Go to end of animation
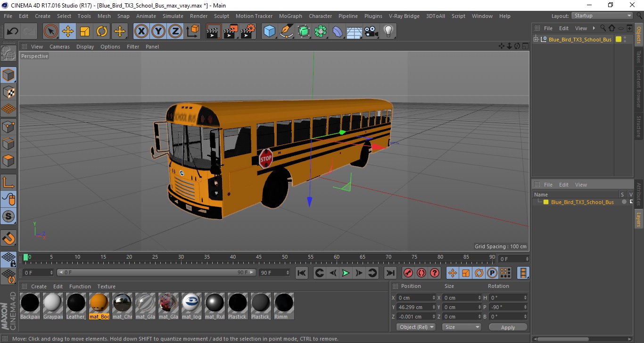 tap(390, 273)
